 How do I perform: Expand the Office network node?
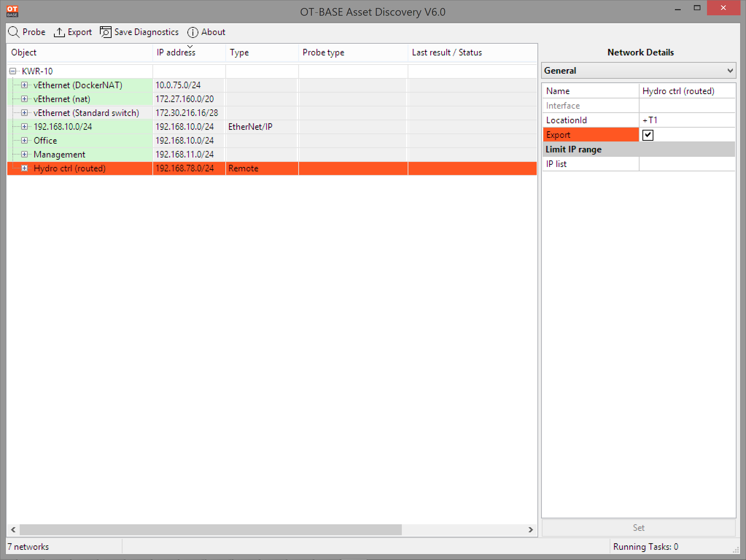[24, 140]
